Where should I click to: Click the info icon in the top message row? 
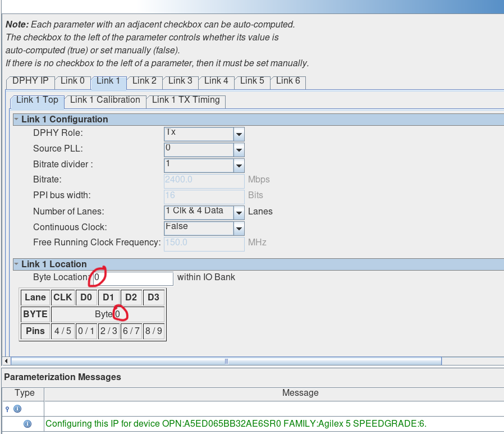point(17,409)
